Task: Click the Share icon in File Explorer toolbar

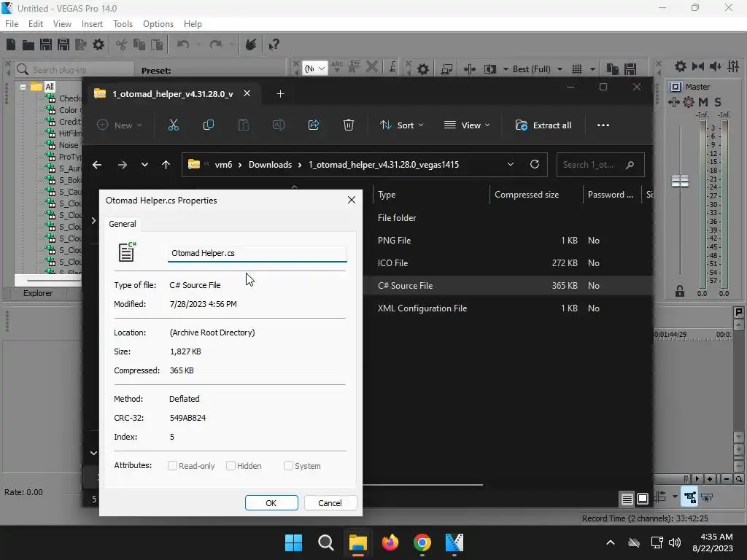Action: click(314, 125)
